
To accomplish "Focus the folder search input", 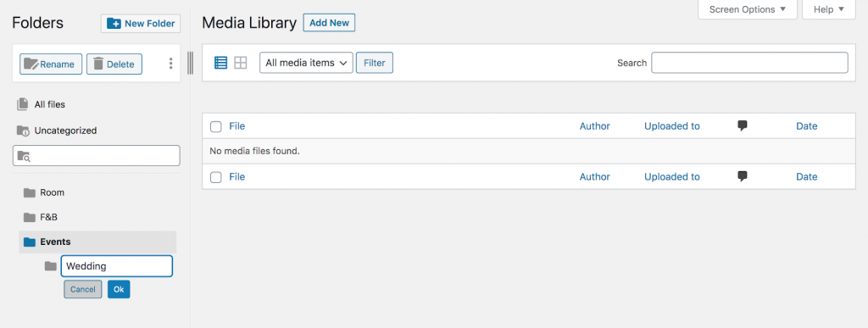I will point(97,155).
